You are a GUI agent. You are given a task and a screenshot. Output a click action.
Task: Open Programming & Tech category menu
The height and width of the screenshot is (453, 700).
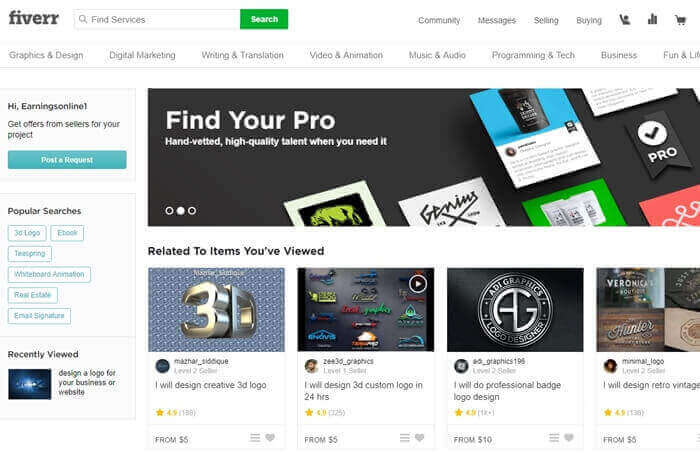(x=533, y=55)
